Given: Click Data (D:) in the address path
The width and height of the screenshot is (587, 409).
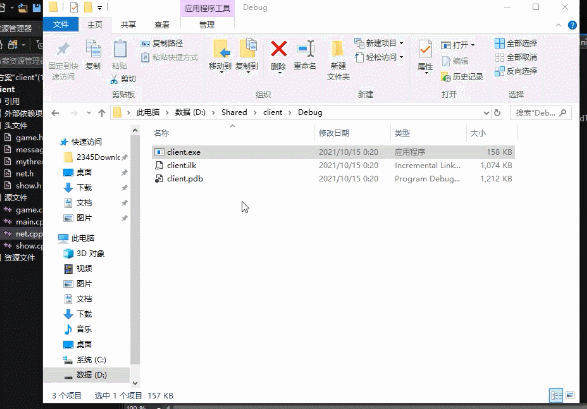Looking at the screenshot, I should (x=190, y=113).
